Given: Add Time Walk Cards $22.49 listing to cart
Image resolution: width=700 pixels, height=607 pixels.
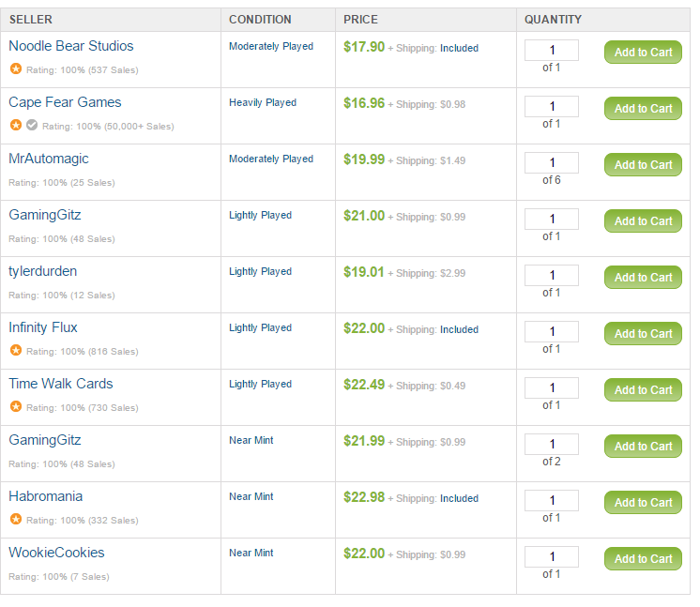Looking at the screenshot, I should coord(643,389).
